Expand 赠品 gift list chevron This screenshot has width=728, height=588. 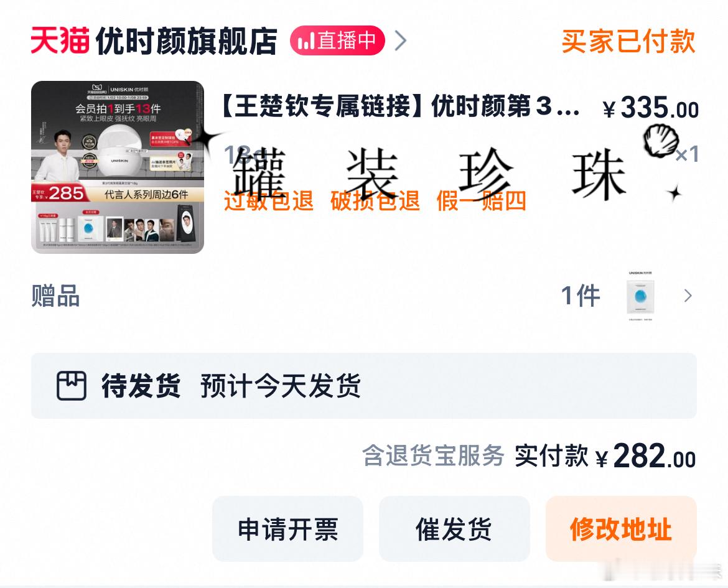(688, 296)
